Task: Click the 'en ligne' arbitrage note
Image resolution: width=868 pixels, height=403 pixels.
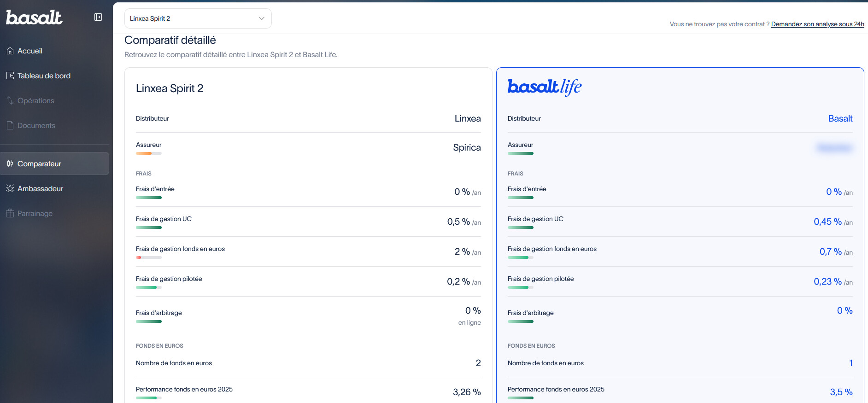Action: 469,322
